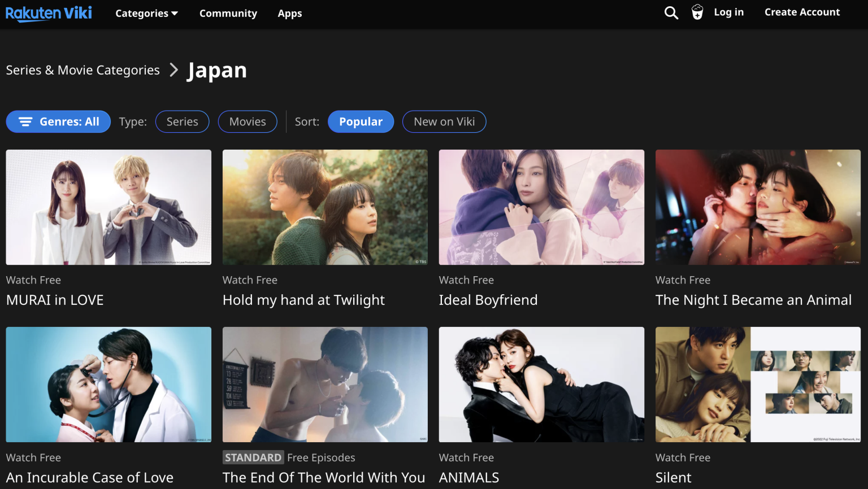This screenshot has height=489, width=868.
Task: Click the Ideal Boyfriend poster thumbnail
Action: (x=541, y=207)
